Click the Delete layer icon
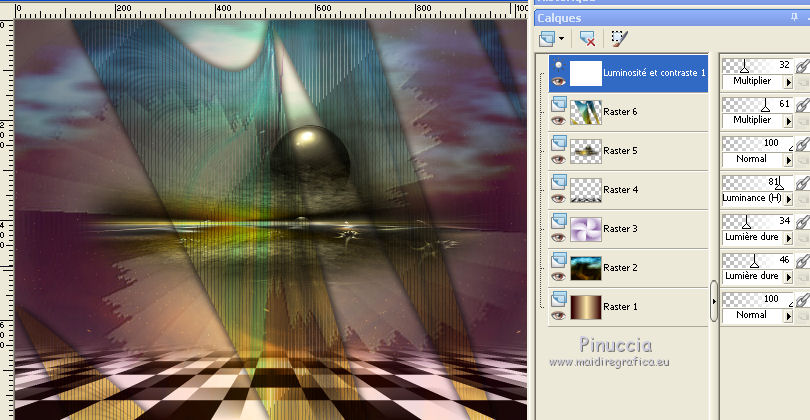 coord(587,39)
